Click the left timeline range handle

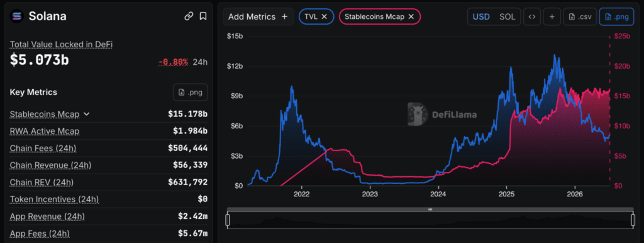(x=228, y=220)
